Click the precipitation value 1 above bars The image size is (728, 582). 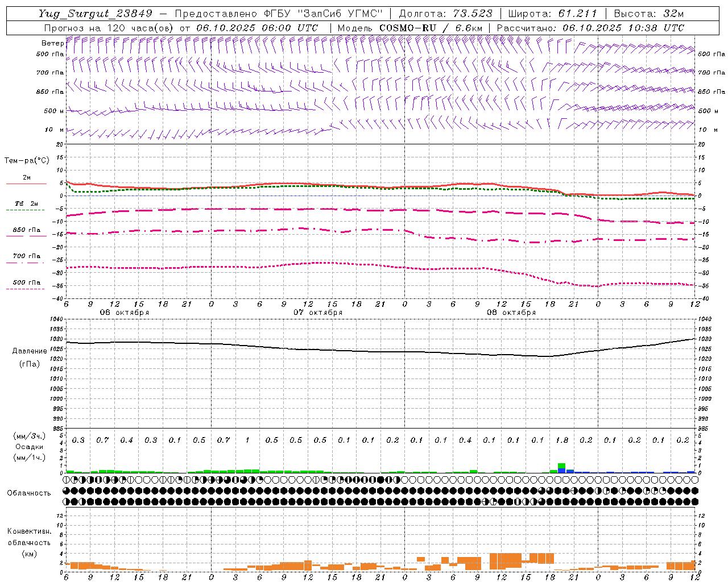click(x=247, y=440)
